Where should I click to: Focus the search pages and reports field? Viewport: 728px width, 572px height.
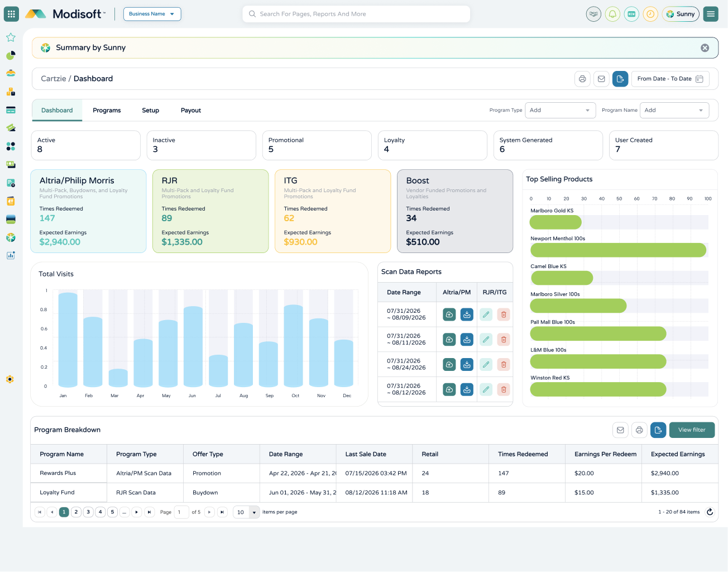click(x=356, y=14)
